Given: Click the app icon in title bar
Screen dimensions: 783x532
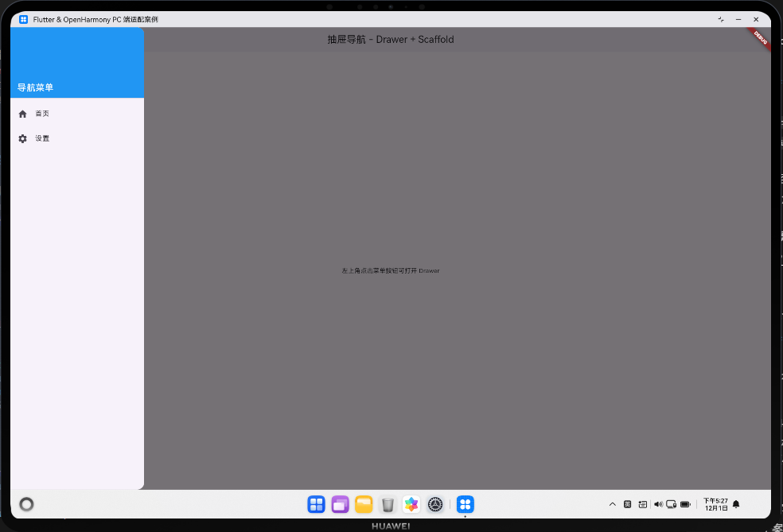Looking at the screenshot, I should click(x=23, y=19).
